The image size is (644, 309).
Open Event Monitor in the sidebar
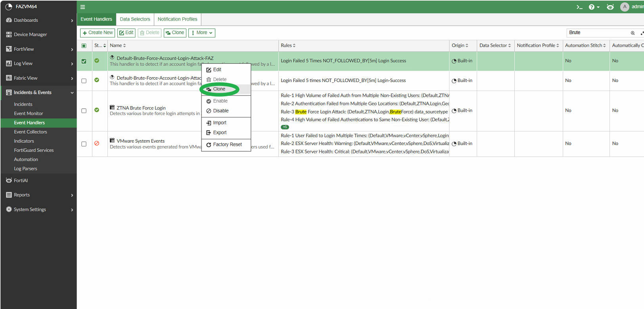tap(29, 113)
